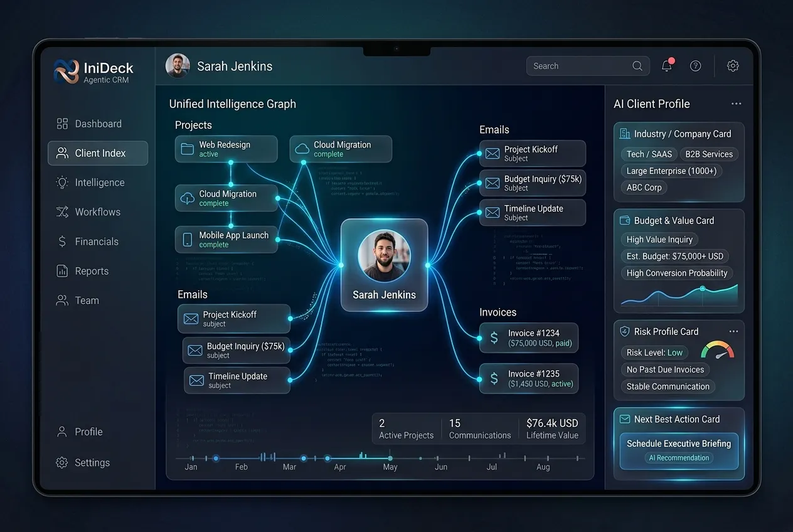Click the ABC Corp tag
793x532 pixels.
(644, 188)
